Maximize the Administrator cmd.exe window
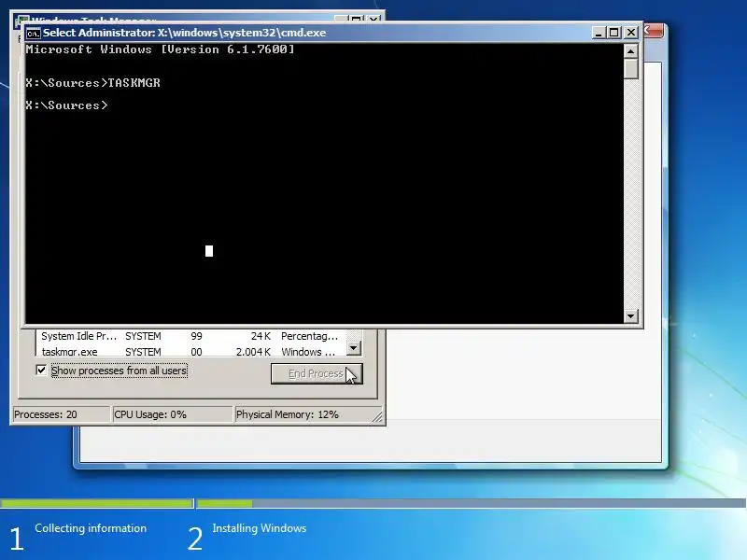Screen dimensions: 747x560 (614, 33)
